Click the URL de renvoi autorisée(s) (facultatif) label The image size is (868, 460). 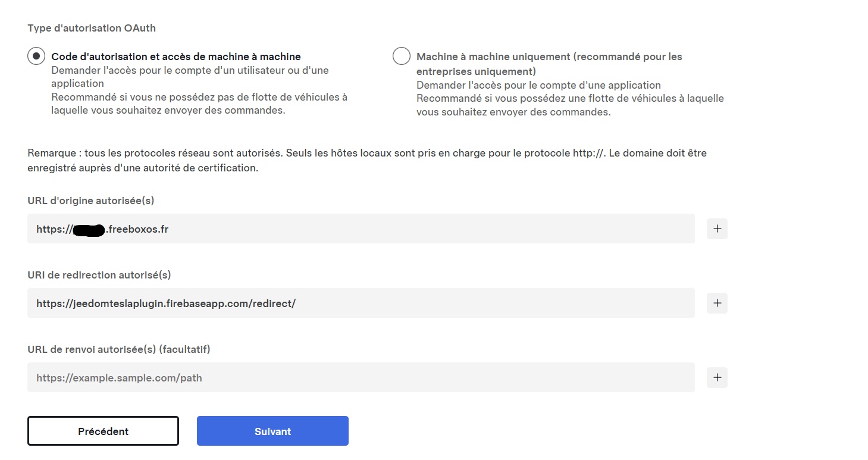[119, 349]
